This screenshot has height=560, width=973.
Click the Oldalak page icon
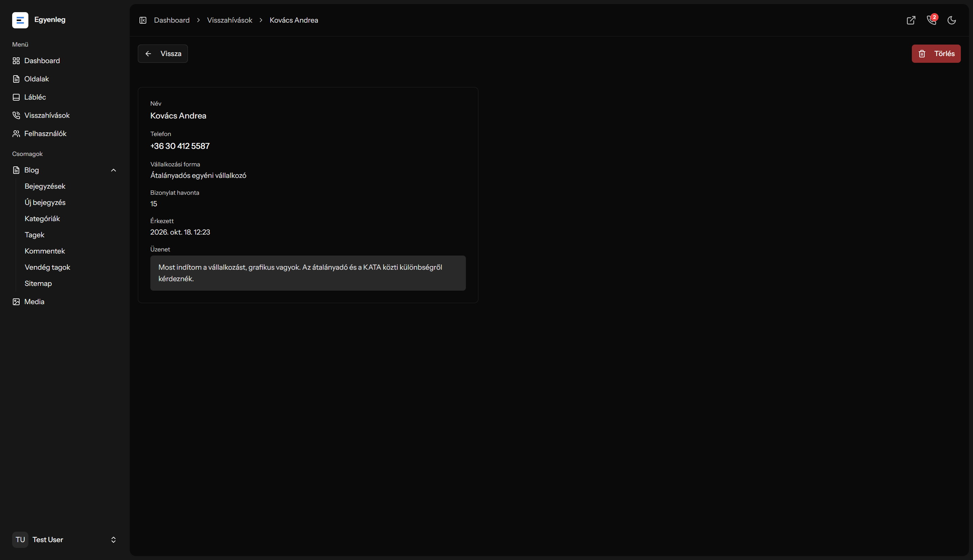pyautogui.click(x=16, y=79)
